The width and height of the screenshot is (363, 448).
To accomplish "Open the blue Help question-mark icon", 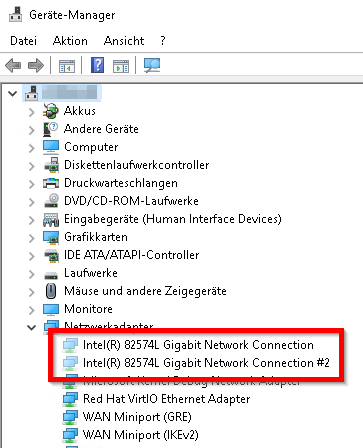I will [x=97, y=65].
